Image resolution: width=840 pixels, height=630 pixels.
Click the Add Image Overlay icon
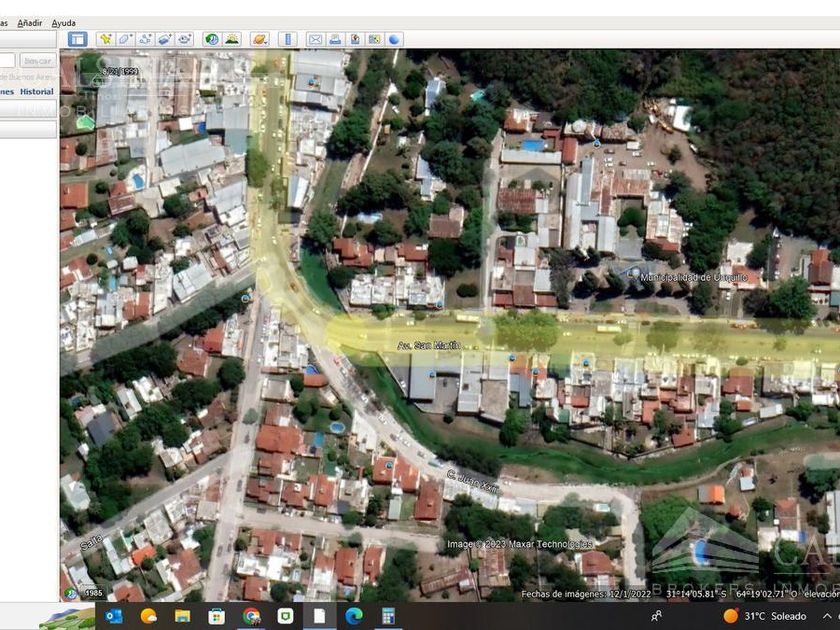165,39
